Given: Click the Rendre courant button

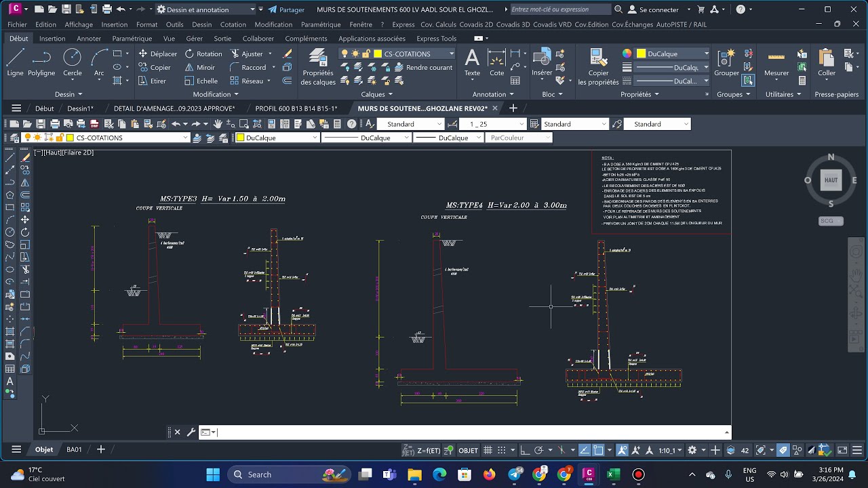Looking at the screenshot, I should point(423,67).
